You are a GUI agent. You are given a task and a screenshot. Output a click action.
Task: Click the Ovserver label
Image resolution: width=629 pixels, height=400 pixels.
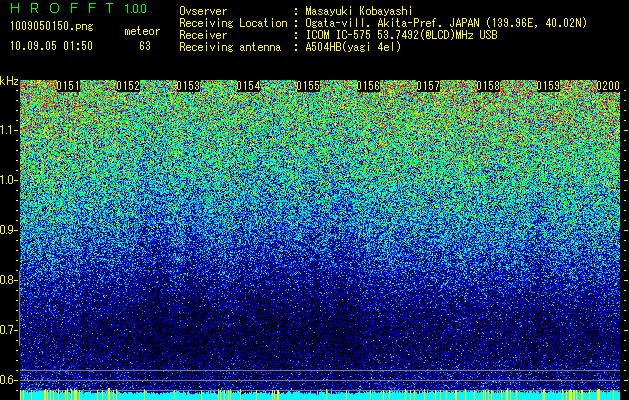203,11
